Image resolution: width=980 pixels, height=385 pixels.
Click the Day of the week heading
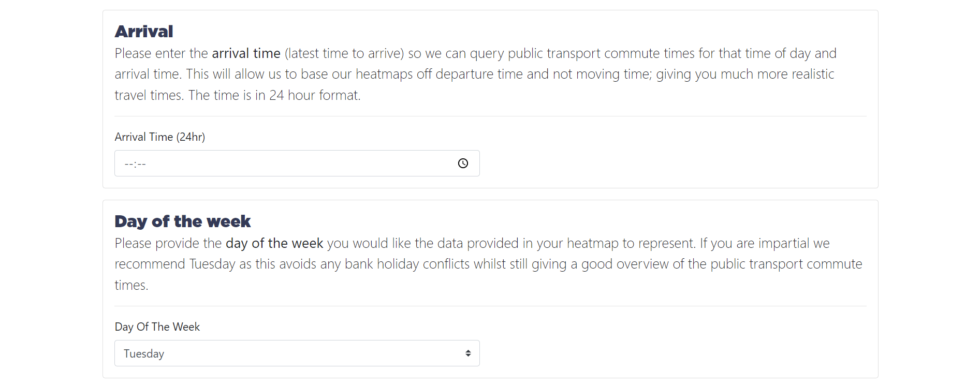click(183, 221)
